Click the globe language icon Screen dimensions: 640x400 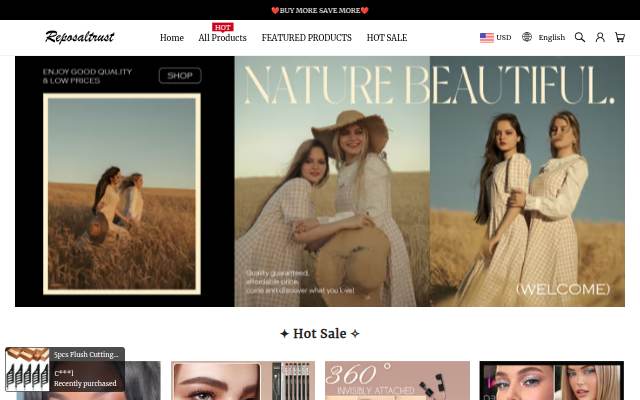point(527,37)
